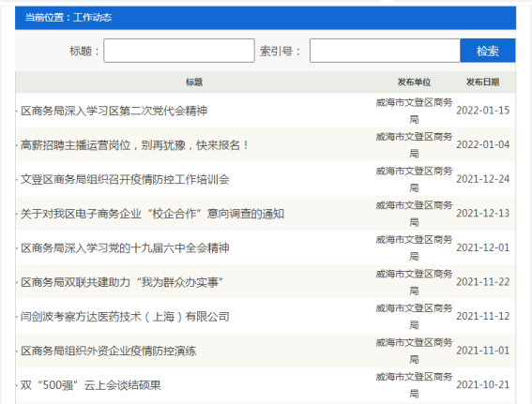532x404 pixels.
Task: Click the 发布日期 column header
Action: pyautogui.click(x=482, y=82)
